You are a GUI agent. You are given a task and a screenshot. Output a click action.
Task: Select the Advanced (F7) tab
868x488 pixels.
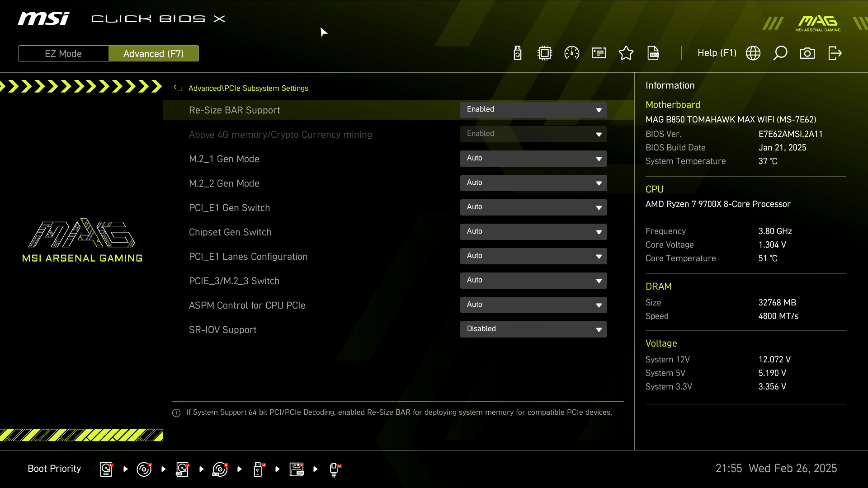pos(154,53)
